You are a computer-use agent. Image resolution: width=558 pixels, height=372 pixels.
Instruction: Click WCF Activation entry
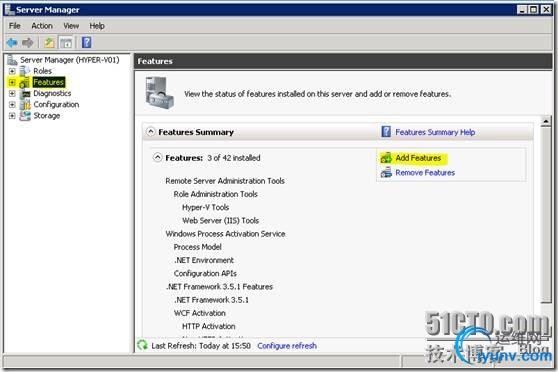(x=200, y=313)
